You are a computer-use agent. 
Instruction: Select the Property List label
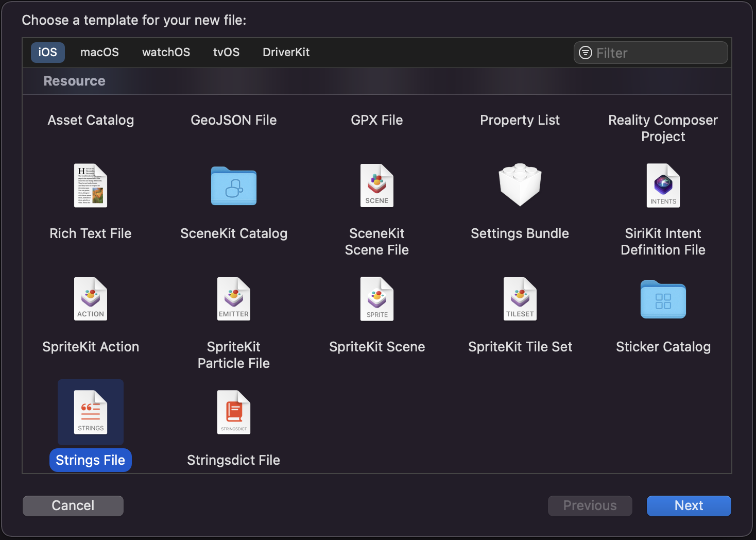520,120
